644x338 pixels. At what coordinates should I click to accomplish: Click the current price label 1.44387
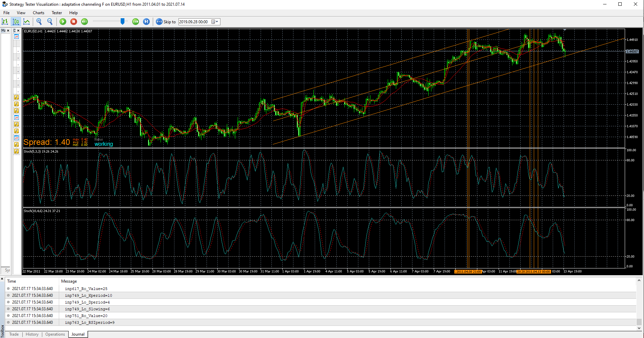pos(632,51)
